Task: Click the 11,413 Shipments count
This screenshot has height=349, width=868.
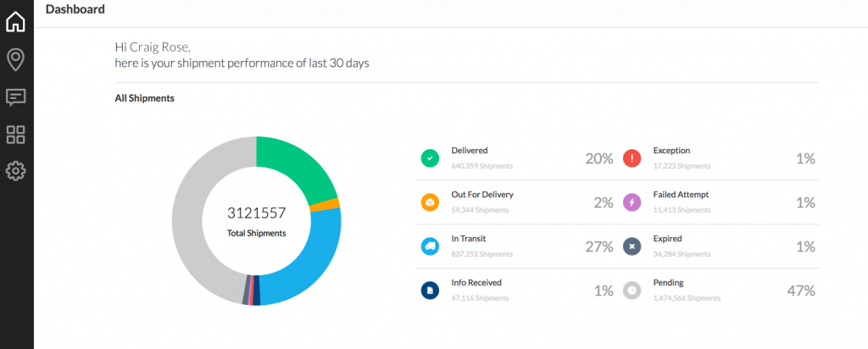Action: pyautogui.click(x=682, y=210)
